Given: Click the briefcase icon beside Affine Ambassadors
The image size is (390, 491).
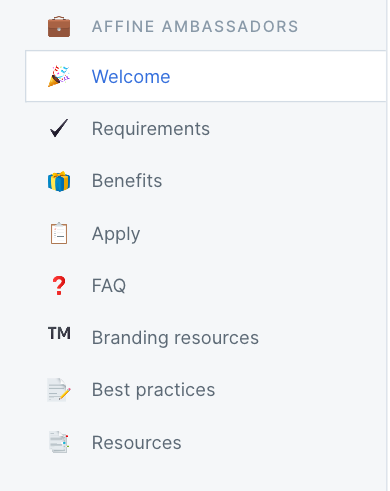Looking at the screenshot, I should click(x=59, y=27).
